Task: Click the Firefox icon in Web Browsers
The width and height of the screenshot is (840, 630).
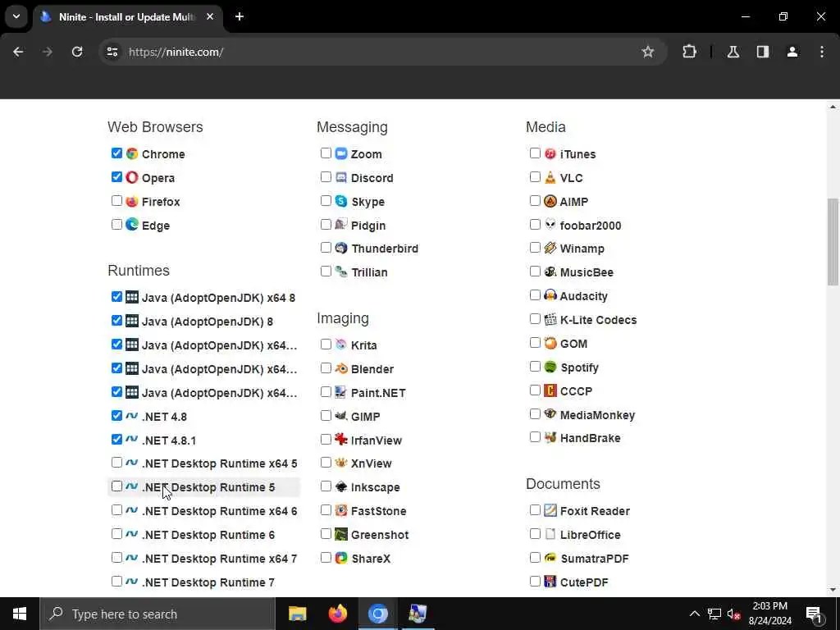Action: point(132,202)
